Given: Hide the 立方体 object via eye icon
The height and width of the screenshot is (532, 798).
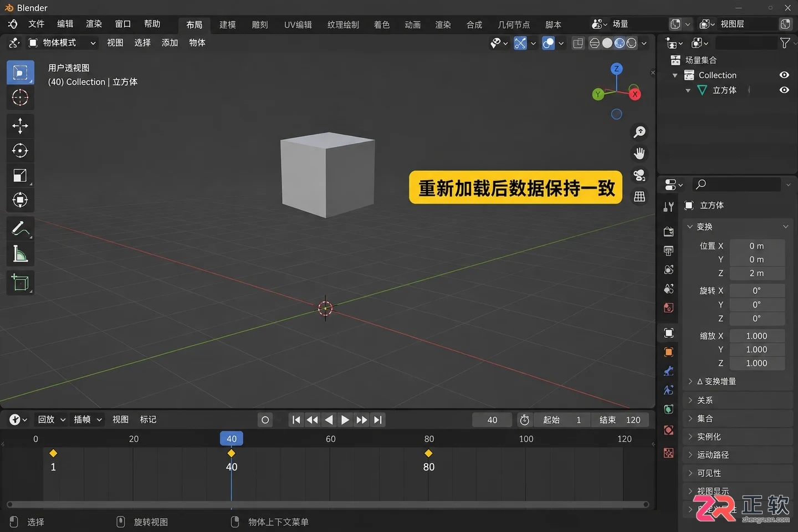Looking at the screenshot, I should (x=784, y=90).
